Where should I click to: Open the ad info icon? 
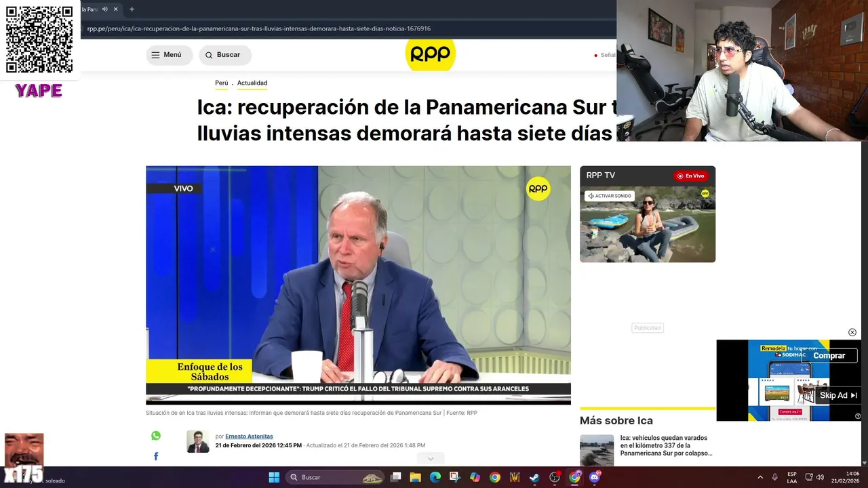[858, 416]
